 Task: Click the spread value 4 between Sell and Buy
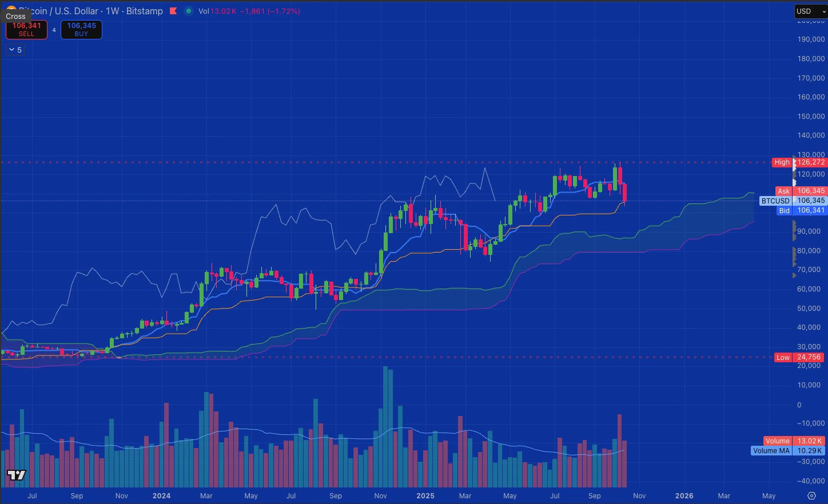coord(54,30)
